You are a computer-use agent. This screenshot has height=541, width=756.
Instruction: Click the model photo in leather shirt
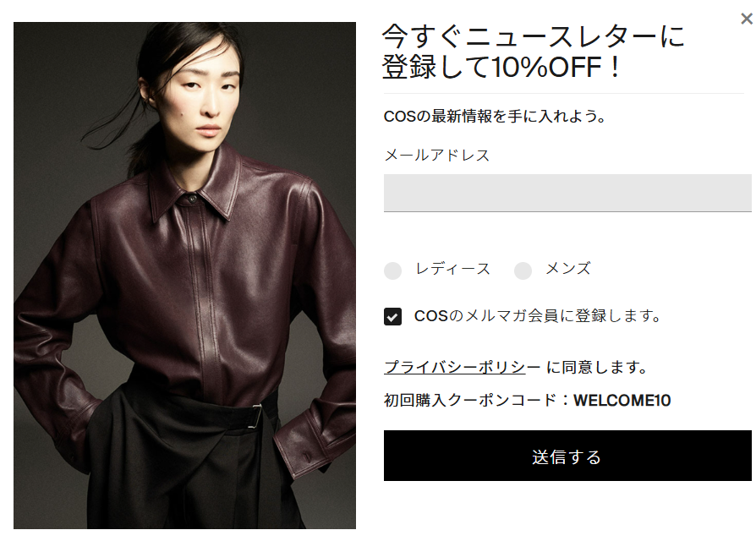[184, 276]
